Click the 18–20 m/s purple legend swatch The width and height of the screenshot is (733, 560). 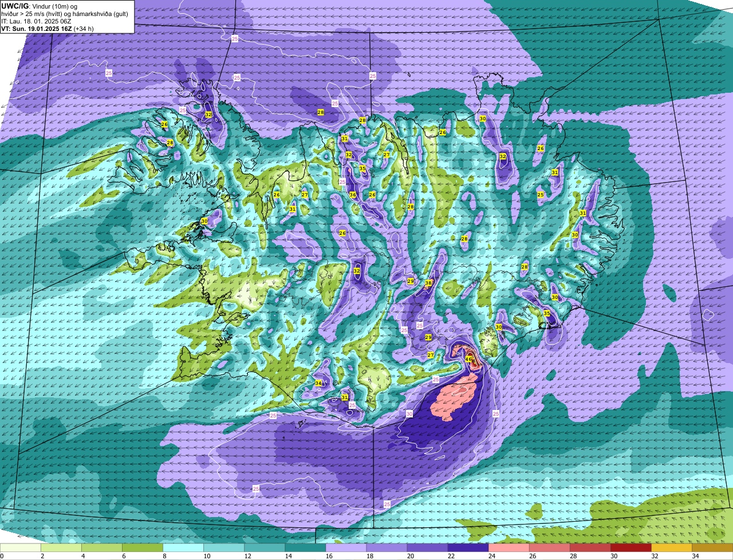coord(386,548)
